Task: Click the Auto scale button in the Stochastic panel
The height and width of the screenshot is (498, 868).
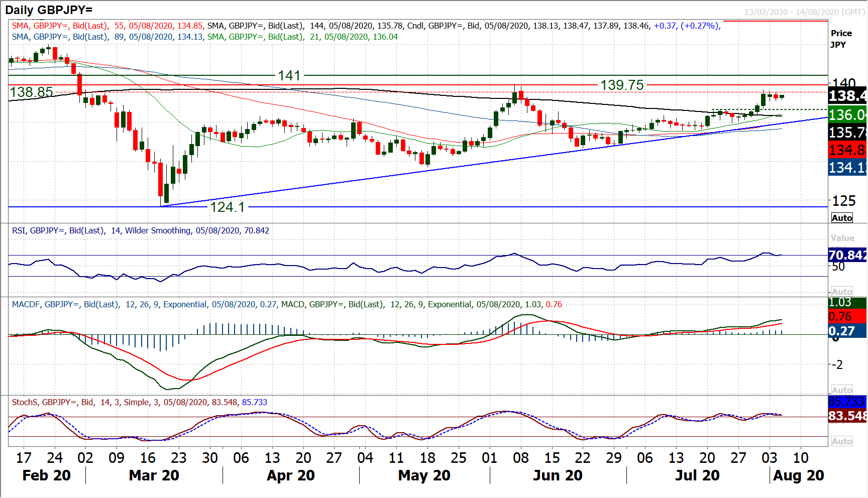Action: click(x=842, y=441)
